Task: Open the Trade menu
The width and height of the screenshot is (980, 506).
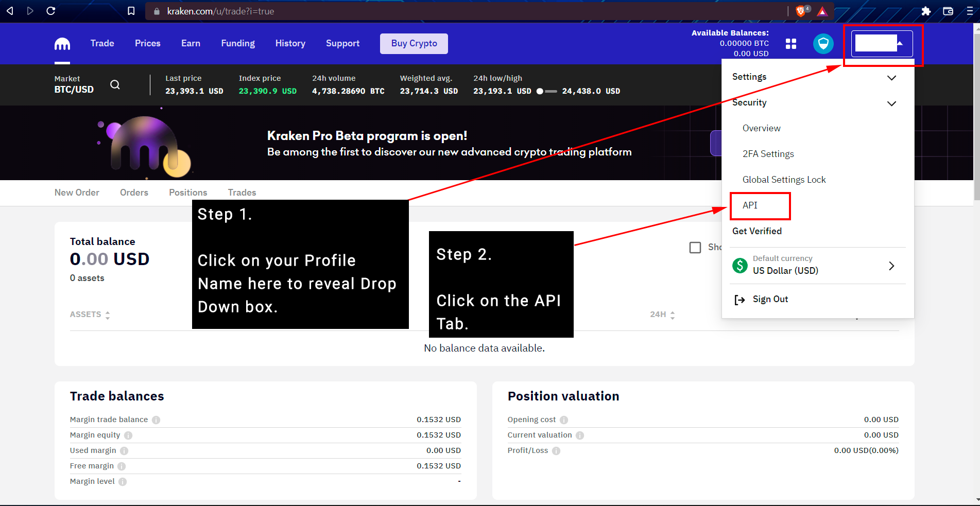Action: click(102, 44)
